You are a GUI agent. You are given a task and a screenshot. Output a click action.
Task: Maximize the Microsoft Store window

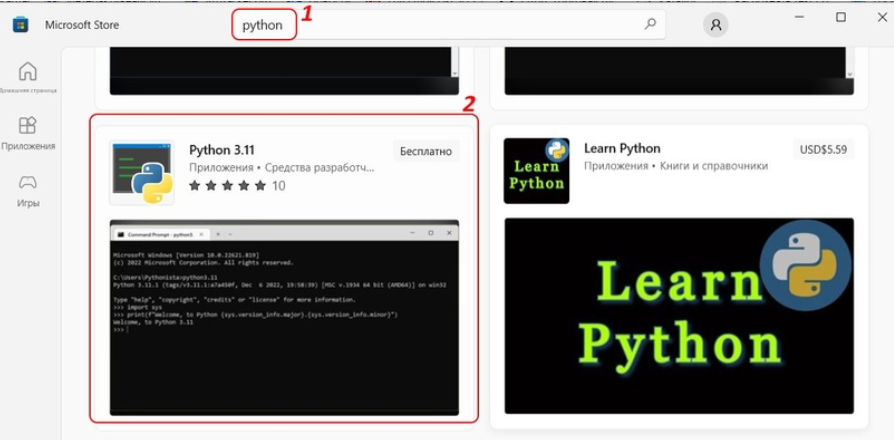[x=840, y=18]
